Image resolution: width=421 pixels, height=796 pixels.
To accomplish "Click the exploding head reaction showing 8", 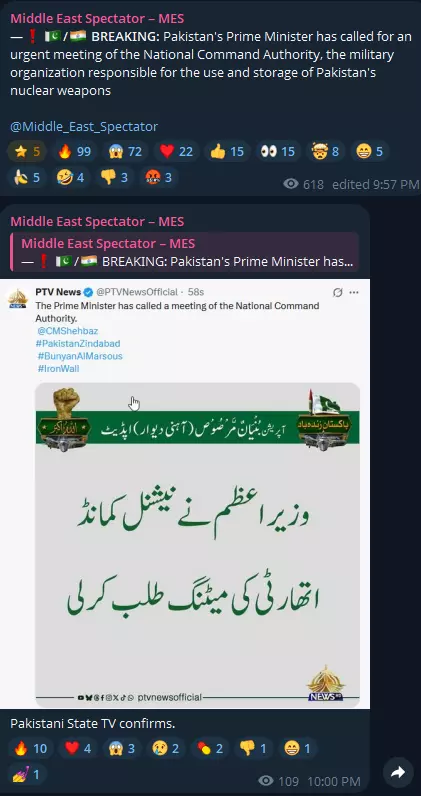I will pos(326,151).
